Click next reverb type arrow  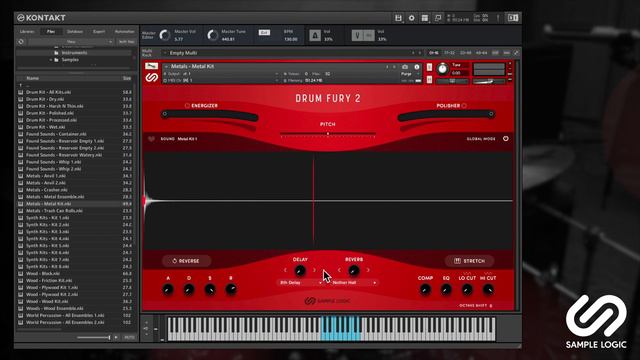tap(368, 270)
